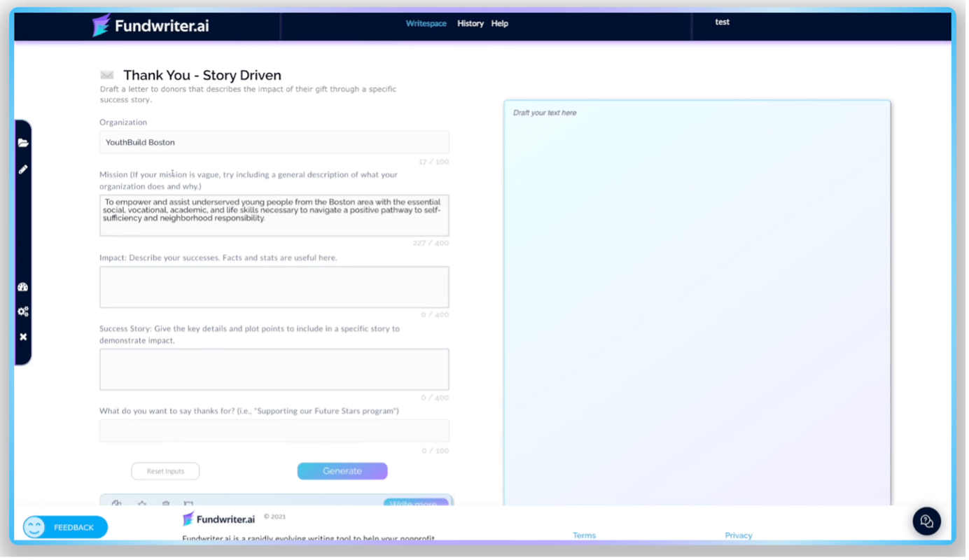Click the Generate button
This screenshot has width=969, height=560.
[343, 472]
